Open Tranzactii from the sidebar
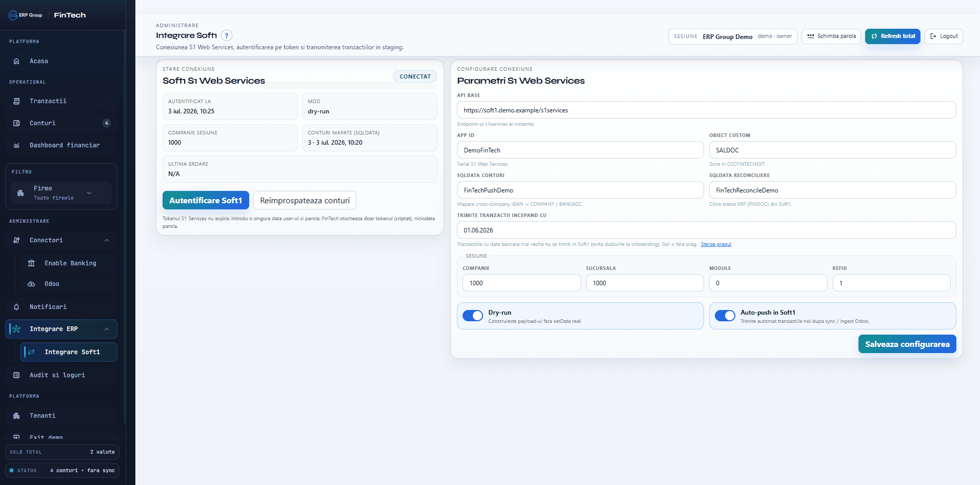 point(62,101)
